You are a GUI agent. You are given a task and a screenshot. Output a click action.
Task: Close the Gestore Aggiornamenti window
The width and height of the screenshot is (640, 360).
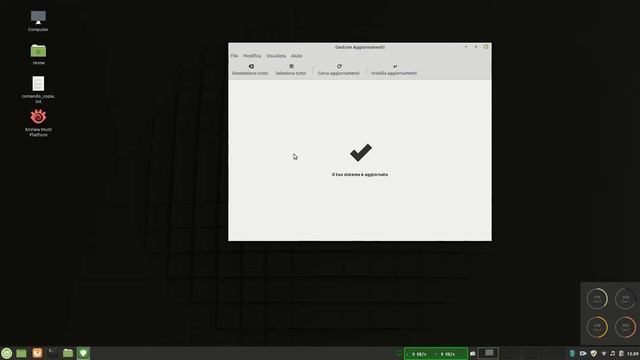click(x=486, y=47)
